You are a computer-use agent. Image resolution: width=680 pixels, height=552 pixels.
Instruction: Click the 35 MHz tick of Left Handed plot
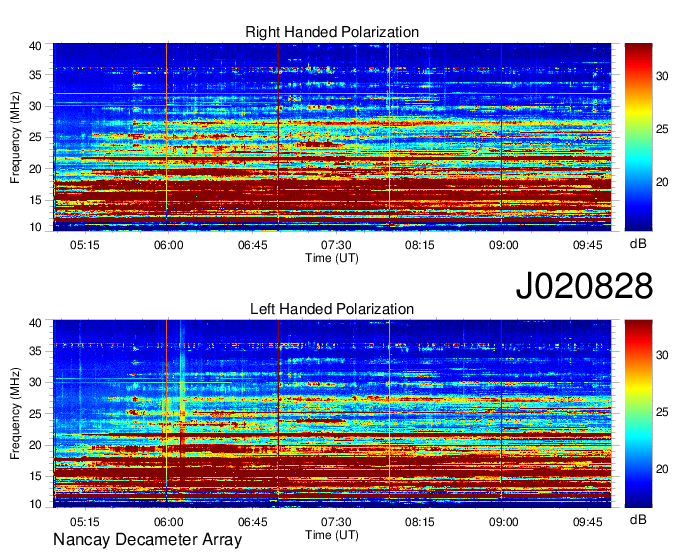(35, 351)
